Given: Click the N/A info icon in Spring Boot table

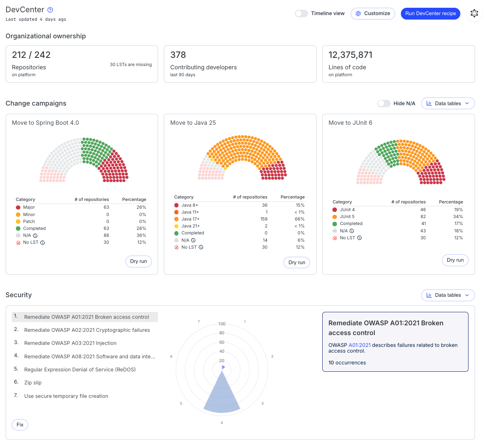Looking at the screenshot, I should (35, 236).
